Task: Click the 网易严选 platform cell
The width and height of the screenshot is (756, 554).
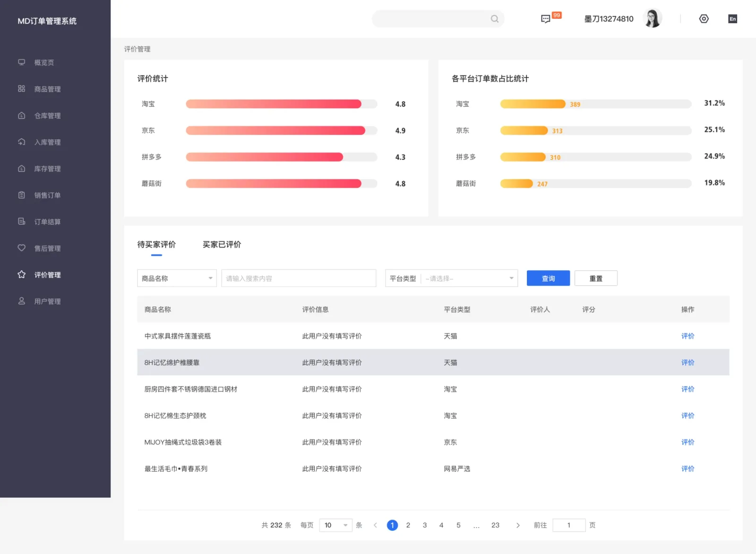Action: click(x=457, y=469)
